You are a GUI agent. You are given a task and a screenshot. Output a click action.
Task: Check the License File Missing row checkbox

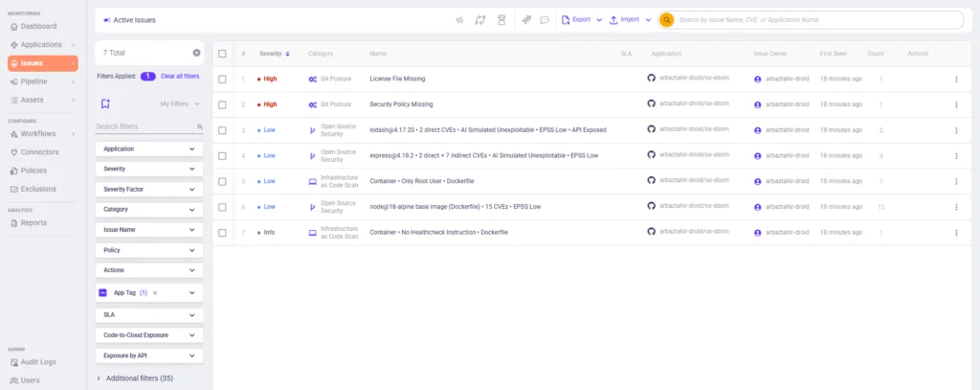click(x=222, y=79)
